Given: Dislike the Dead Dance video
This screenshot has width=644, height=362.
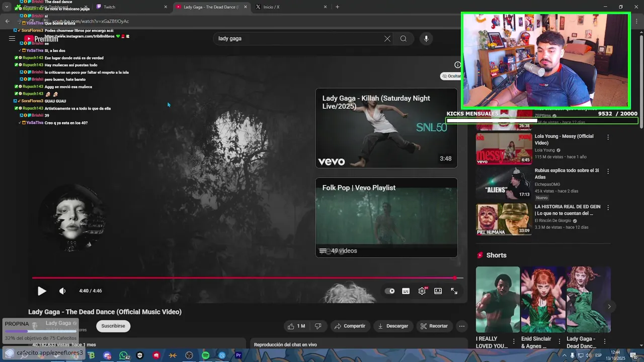Looking at the screenshot, I should coord(318,326).
